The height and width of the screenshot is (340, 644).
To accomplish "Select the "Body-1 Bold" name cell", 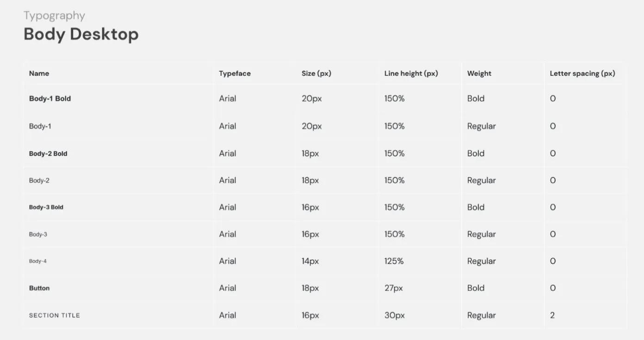I will (50, 99).
